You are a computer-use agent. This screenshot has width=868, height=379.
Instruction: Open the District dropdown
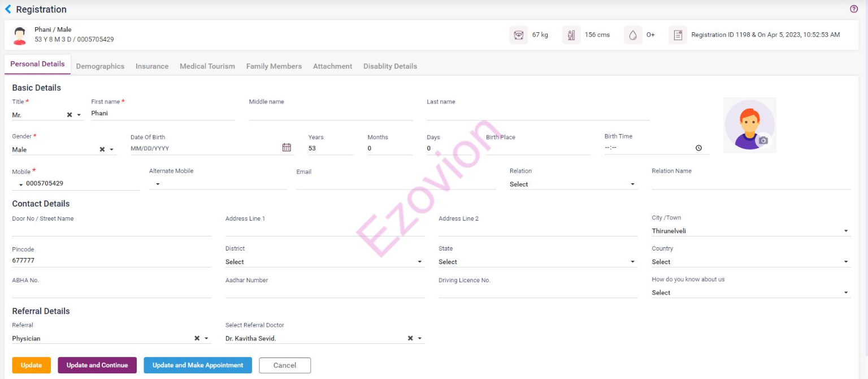[325, 262]
